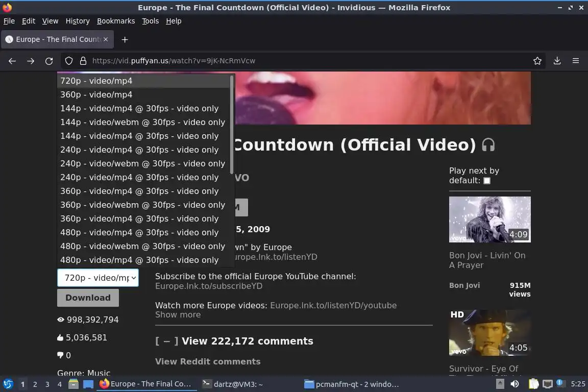Open the Bookmarks menu
588x392 pixels.
point(116,21)
